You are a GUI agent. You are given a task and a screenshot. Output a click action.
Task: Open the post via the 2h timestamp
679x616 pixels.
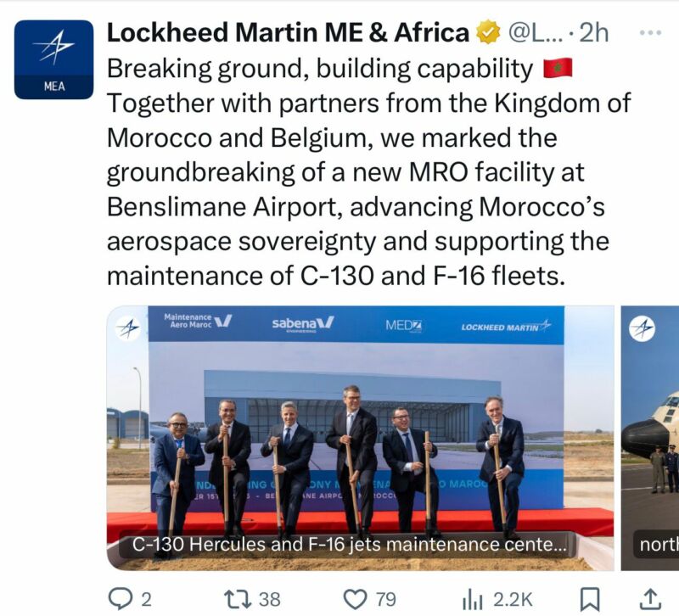coord(594,33)
